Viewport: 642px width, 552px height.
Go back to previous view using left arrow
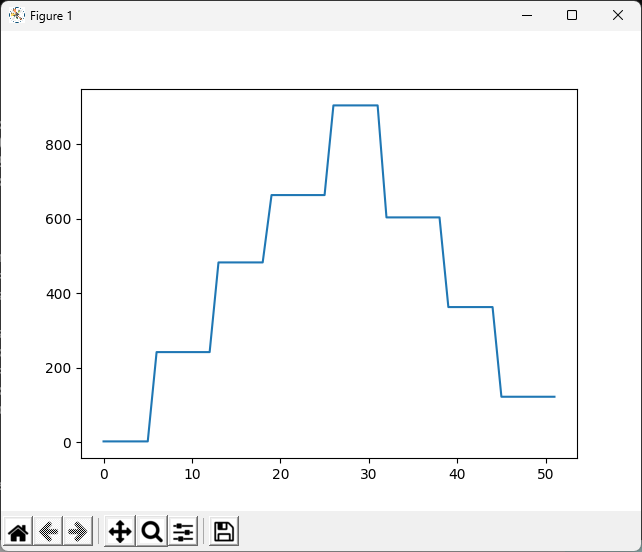coord(47,532)
